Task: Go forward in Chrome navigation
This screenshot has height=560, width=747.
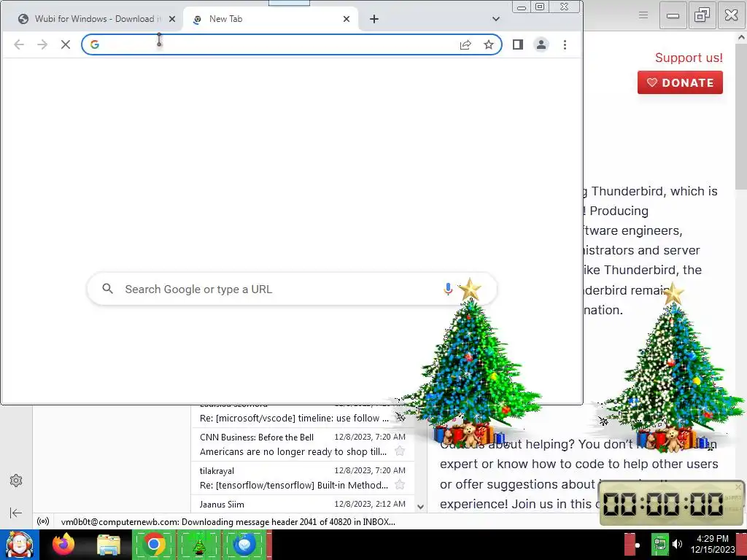Action: pos(42,44)
